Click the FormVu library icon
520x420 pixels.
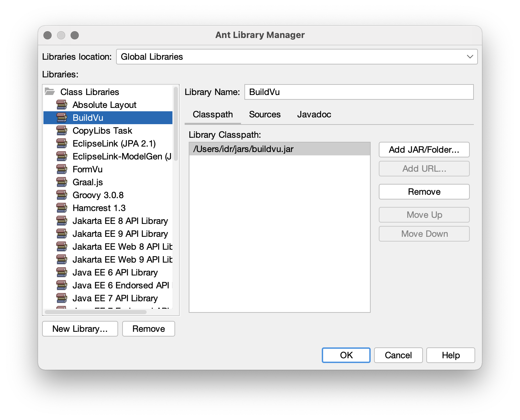(62, 169)
